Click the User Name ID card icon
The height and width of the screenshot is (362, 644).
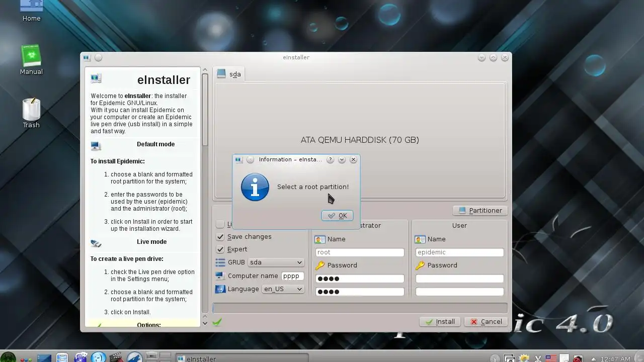click(420, 239)
